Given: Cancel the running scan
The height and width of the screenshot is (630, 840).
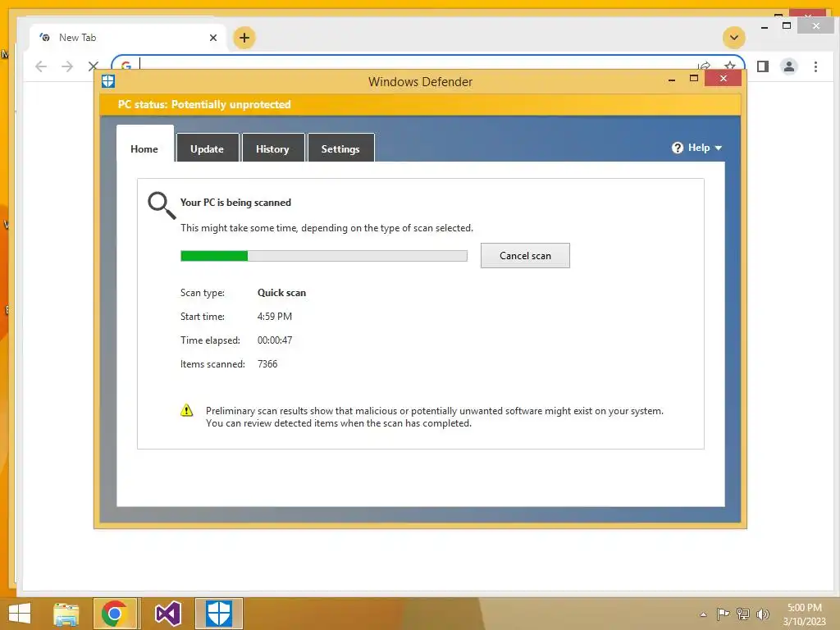Looking at the screenshot, I should point(525,256).
